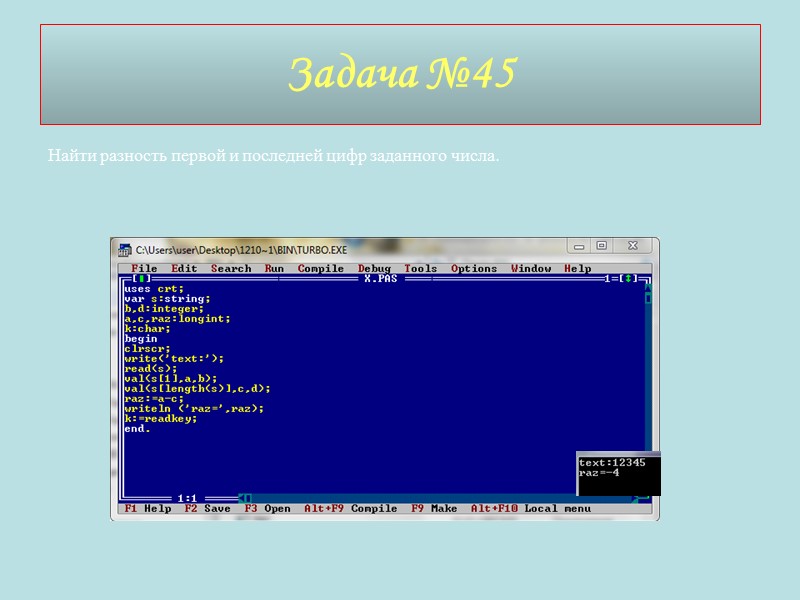The height and width of the screenshot is (600, 800).
Task: Click the window number 1 indicator
Action: pyautogui.click(x=608, y=279)
